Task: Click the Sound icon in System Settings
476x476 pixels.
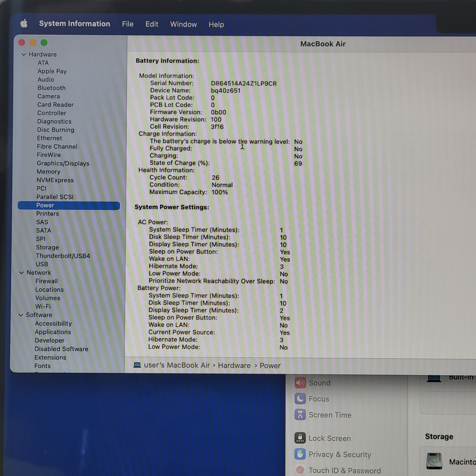Action: click(x=300, y=383)
